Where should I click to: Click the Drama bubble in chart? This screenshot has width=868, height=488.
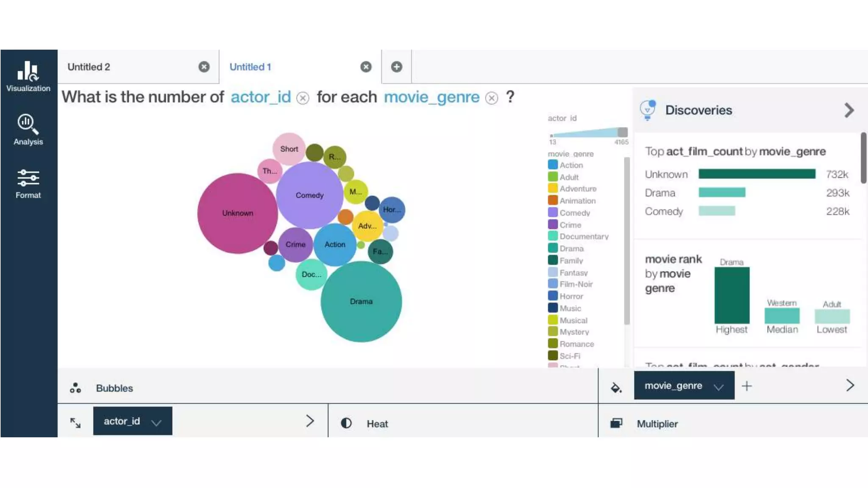[x=361, y=302]
